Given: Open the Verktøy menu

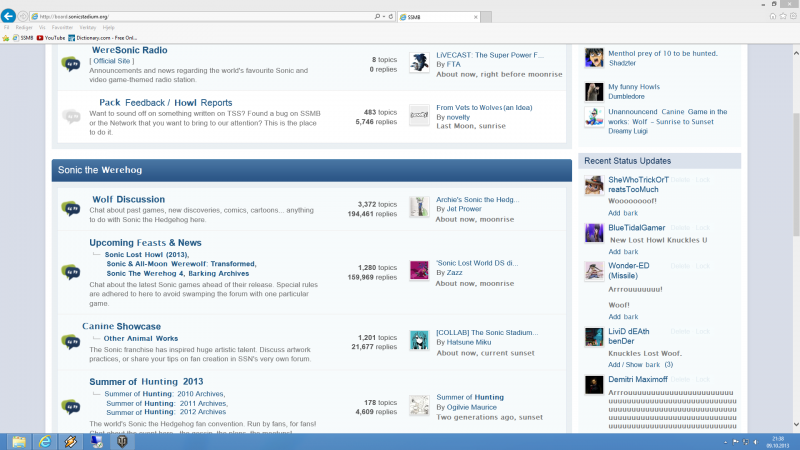Looking at the screenshot, I should click(88, 28).
